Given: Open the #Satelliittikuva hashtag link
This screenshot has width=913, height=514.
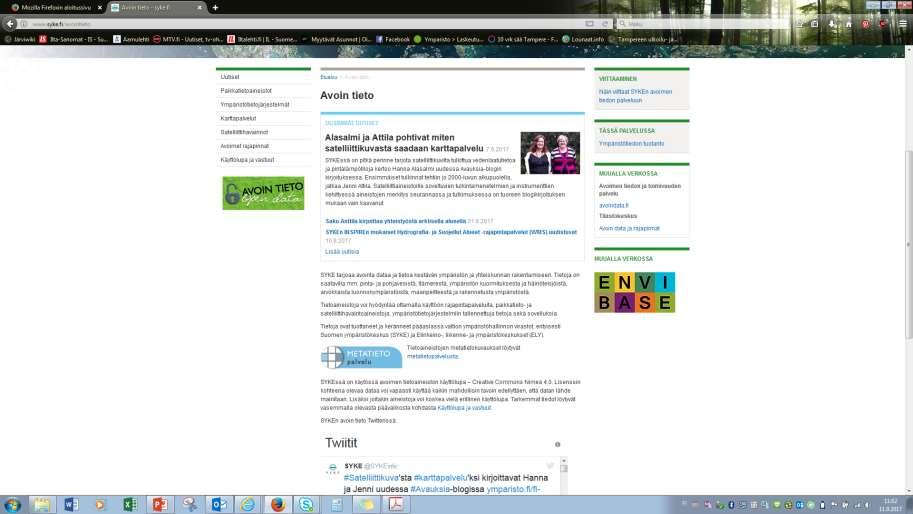Looking at the screenshot, I should [371, 478].
